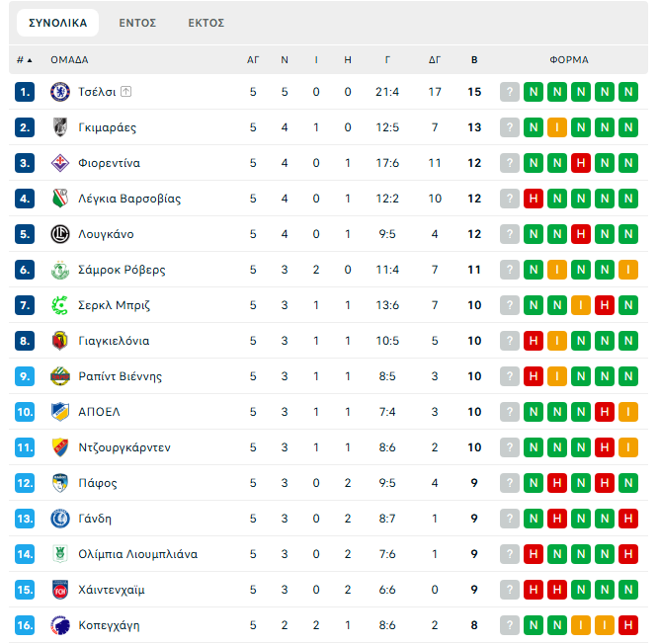Click Γκιμαράες' orange Ι draw form badge
This screenshot has width=659, height=644.
coord(557,127)
